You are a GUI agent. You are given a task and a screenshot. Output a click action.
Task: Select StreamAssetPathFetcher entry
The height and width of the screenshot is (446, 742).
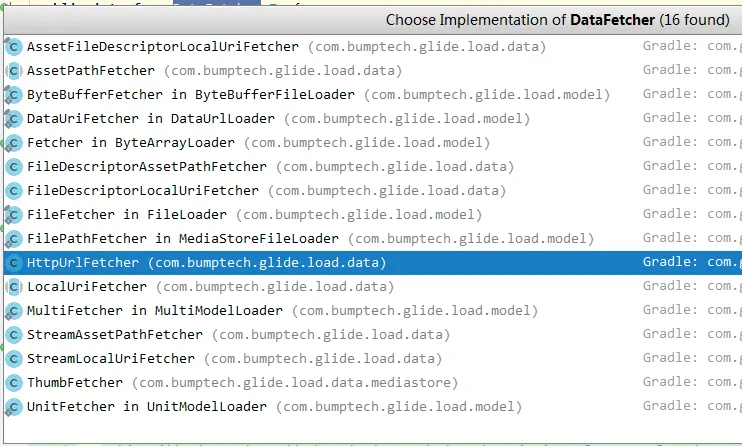pos(373,334)
